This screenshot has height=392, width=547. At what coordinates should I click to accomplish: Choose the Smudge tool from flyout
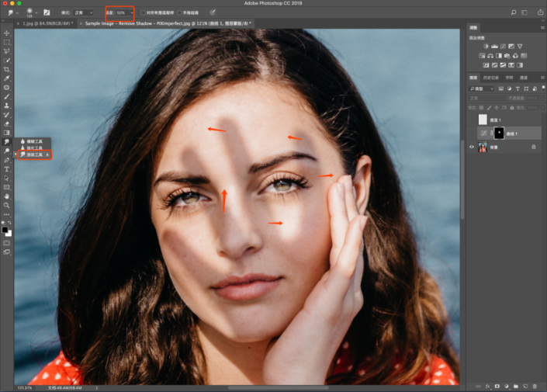point(35,155)
